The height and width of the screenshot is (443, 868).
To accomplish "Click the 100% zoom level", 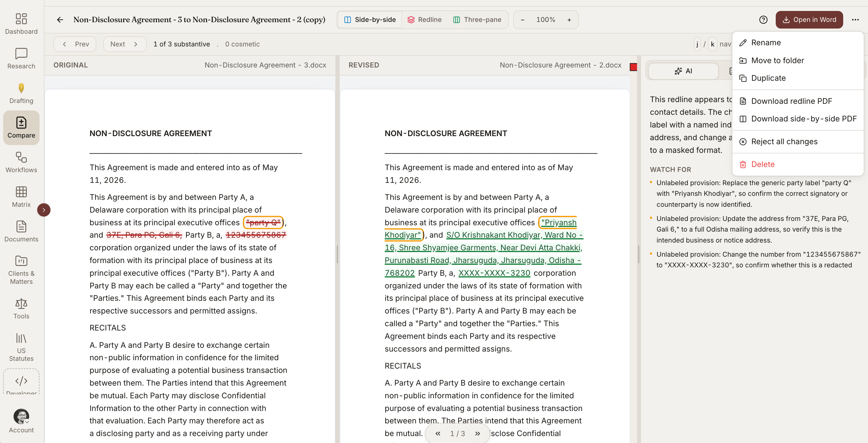I will 546,20.
